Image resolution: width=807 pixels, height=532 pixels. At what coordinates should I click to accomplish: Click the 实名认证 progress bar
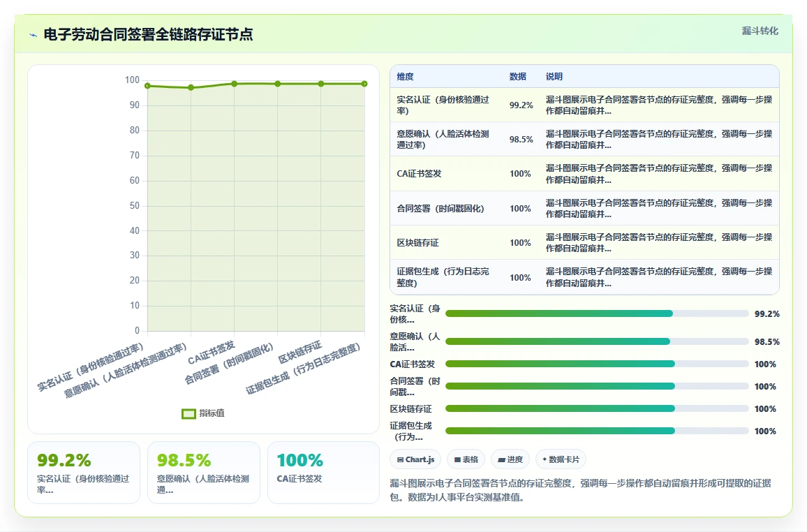[597, 314]
